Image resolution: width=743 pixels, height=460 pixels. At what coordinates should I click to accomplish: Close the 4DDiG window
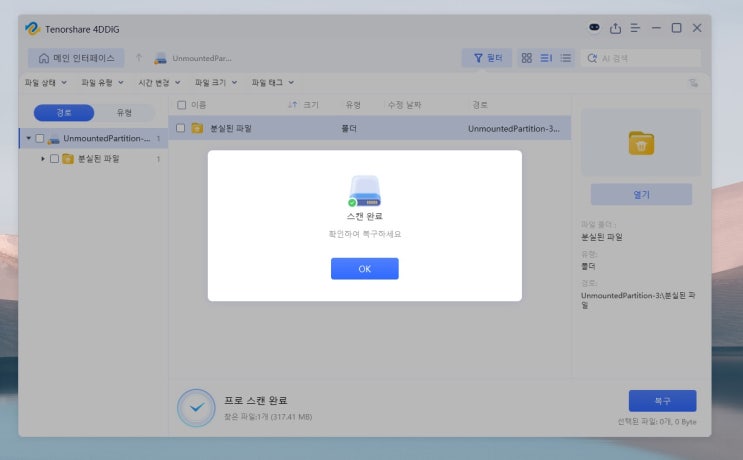tap(697, 28)
